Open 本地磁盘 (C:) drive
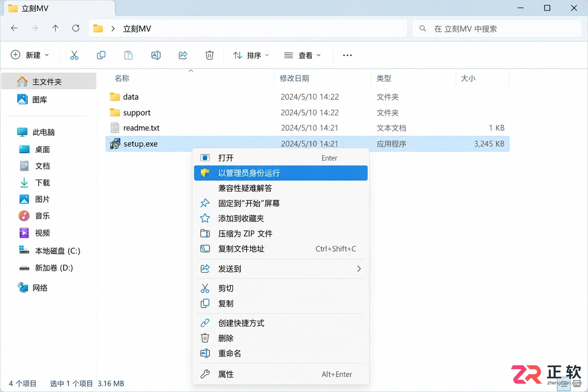588x392 pixels. click(49, 250)
